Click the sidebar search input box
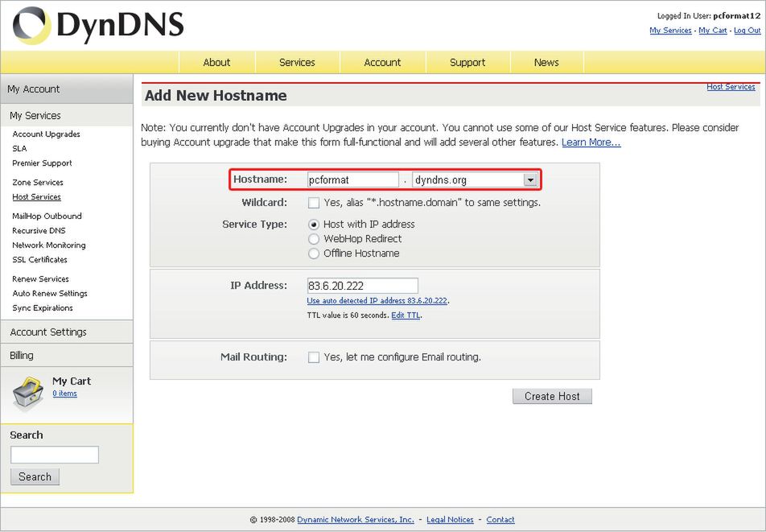Image resolution: width=766 pixels, height=532 pixels. coord(55,454)
